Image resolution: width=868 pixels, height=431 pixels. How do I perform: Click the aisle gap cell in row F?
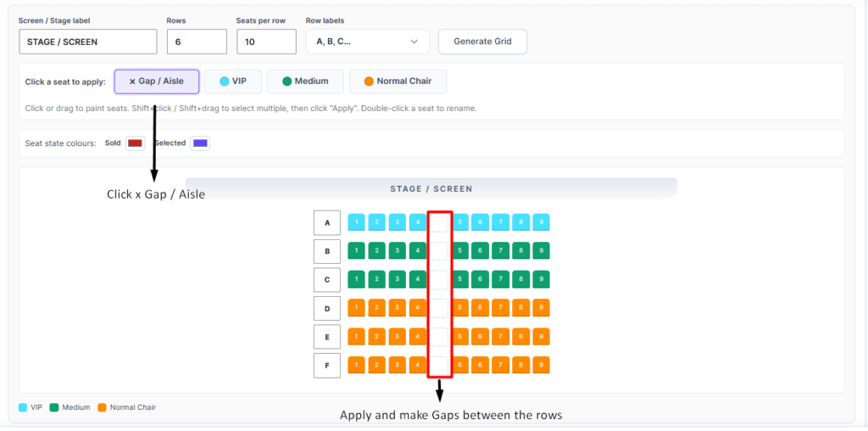(440, 366)
